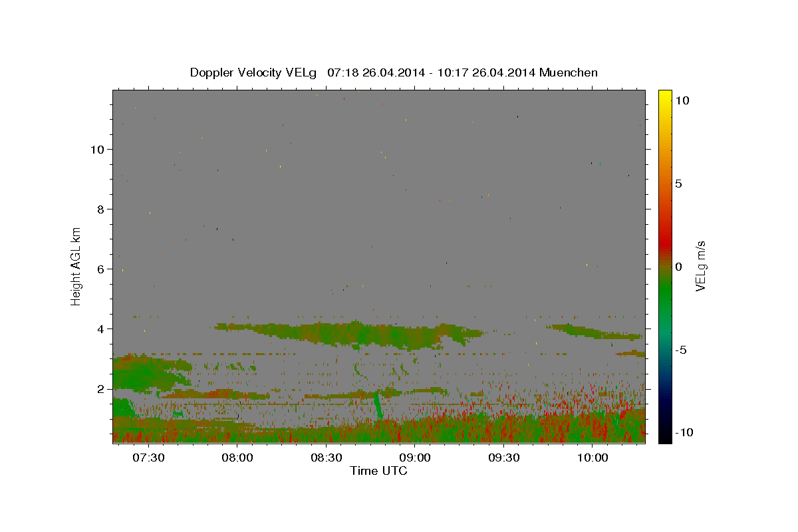
Task: Click the height axis label 4
Action: [x=100, y=329]
